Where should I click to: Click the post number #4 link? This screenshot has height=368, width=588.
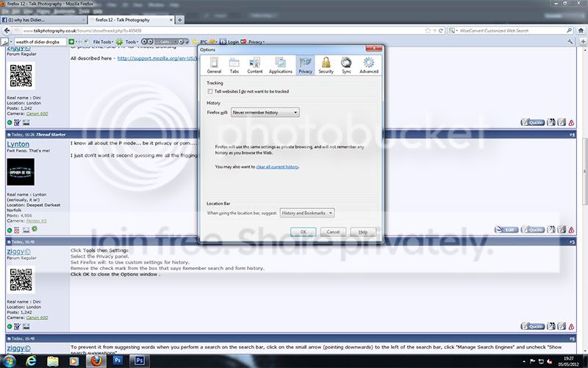[572, 135]
